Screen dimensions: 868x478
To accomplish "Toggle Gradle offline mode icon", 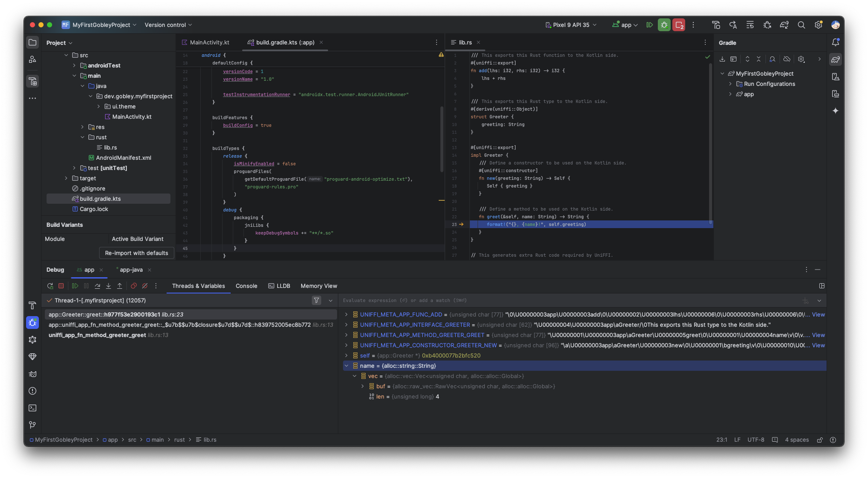I will tap(787, 59).
